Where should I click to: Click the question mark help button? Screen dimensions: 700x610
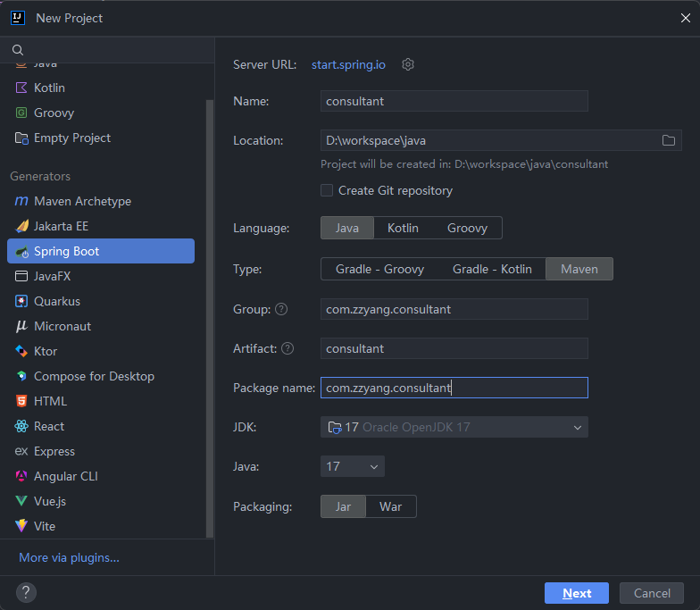pyautogui.click(x=26, y=592)
